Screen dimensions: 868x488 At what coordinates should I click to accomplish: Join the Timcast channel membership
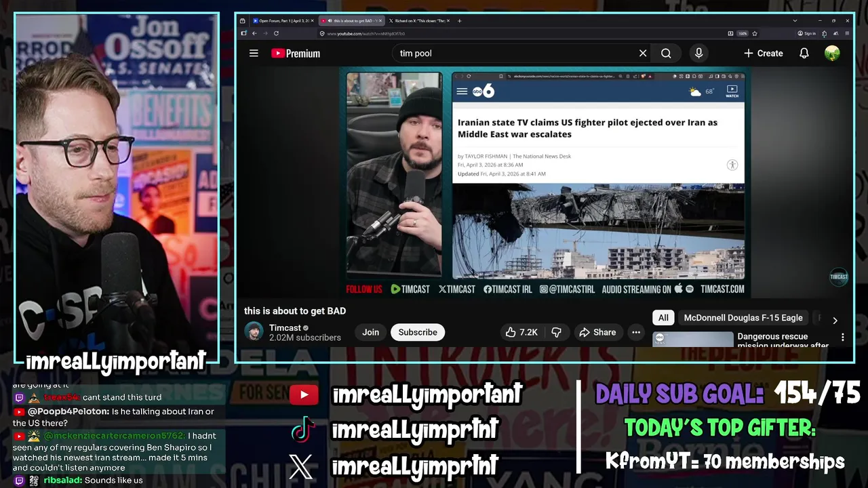click(370, 332)
